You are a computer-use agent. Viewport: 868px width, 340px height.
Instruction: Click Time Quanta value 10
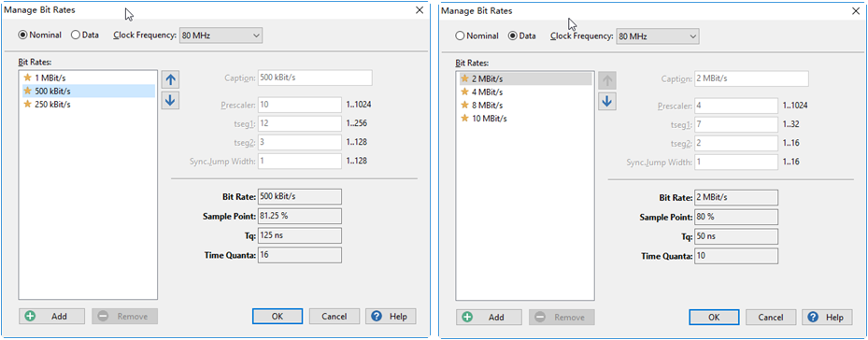pos(736,256)
